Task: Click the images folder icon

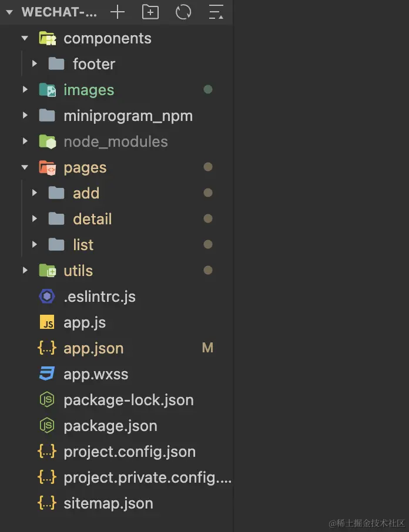Action: click(x=48, y=90)
